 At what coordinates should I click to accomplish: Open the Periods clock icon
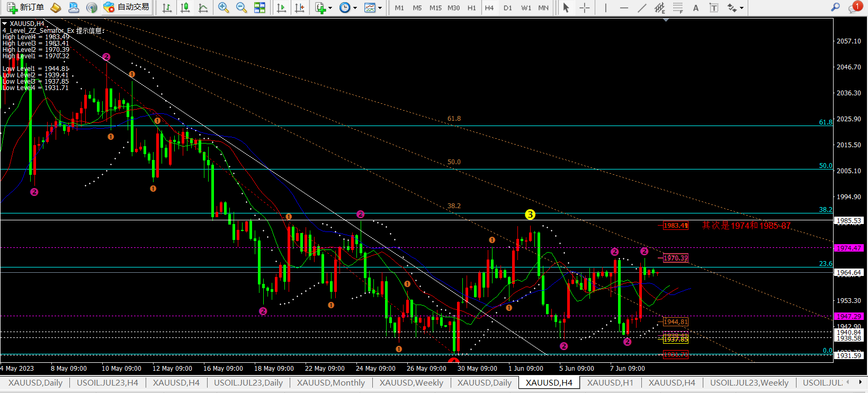345,7
